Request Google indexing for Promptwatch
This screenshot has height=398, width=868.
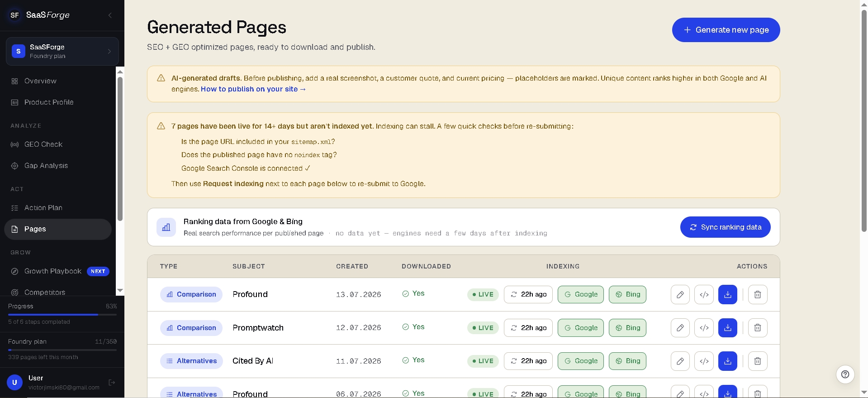581,328
